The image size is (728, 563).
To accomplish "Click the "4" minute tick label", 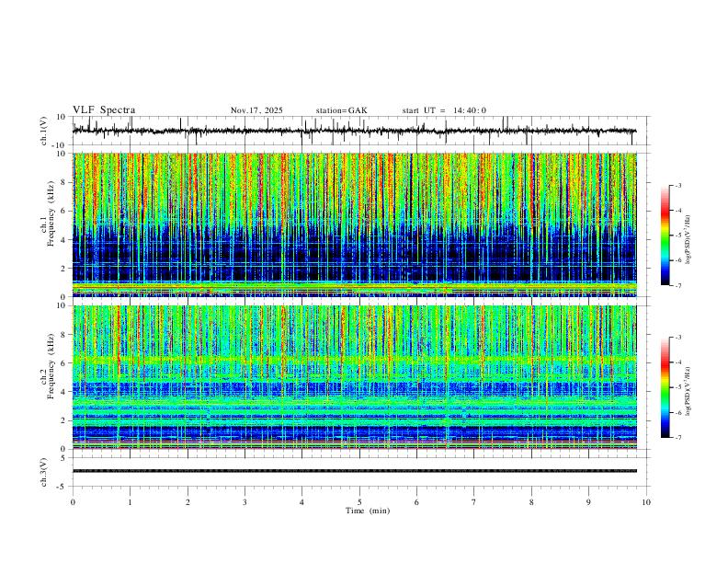I will [301, 502].
